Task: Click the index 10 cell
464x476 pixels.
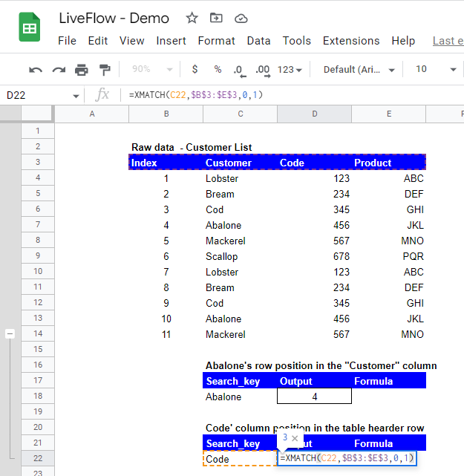Action: pyautogui.click(x=166, y=319)
